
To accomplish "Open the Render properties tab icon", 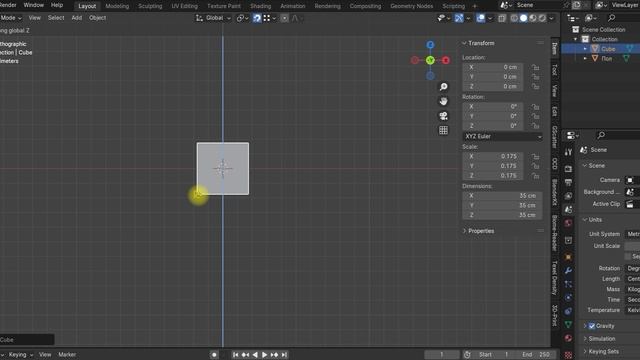I will 568,169.
